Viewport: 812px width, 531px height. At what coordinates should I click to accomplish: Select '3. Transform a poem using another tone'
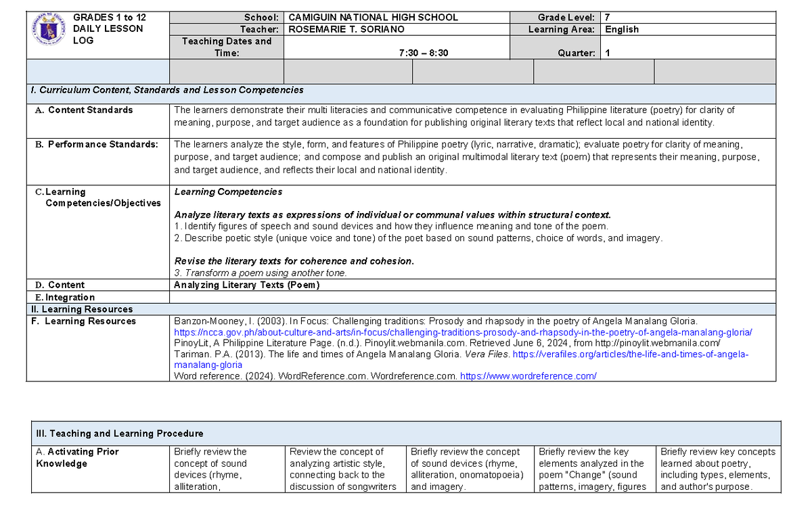261,273
